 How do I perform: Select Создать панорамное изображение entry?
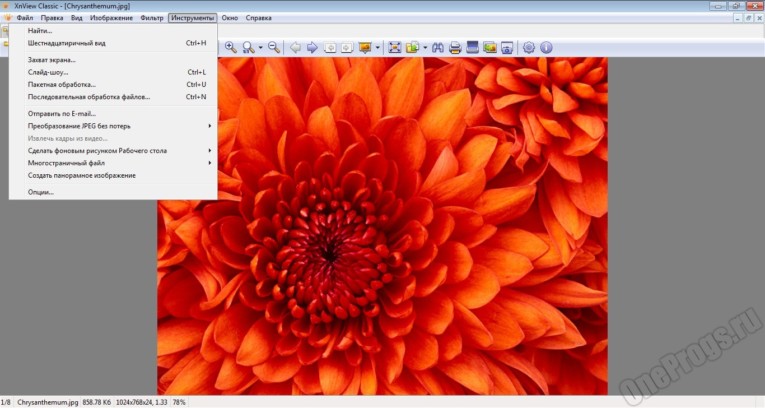tap(113, 175)
